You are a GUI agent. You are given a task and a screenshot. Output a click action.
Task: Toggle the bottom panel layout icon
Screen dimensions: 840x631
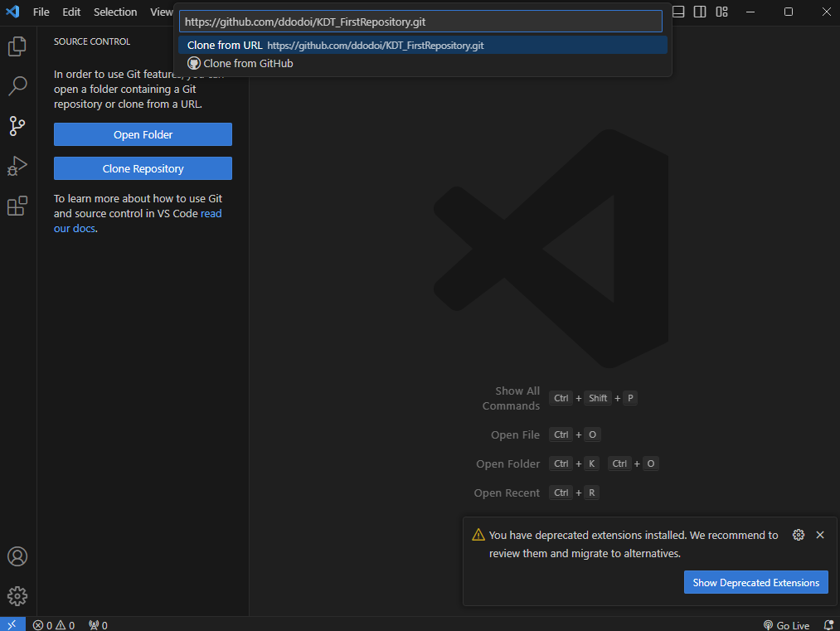(678, 12)
